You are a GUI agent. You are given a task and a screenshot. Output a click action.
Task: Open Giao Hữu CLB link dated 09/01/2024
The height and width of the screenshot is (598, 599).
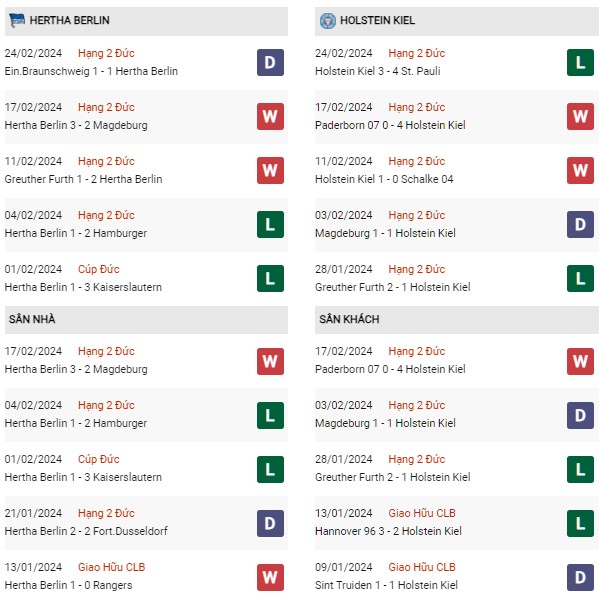pos(422,567)
